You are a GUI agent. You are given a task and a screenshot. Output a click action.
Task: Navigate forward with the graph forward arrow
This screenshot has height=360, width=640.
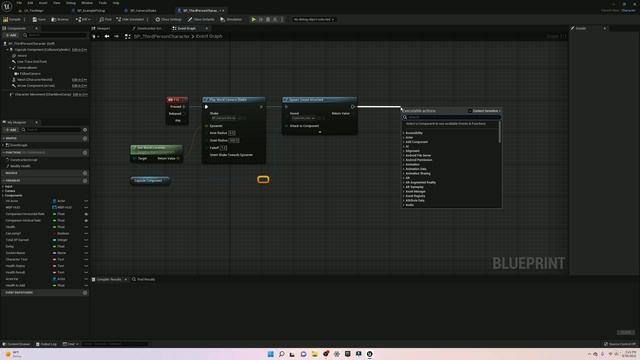point(116,36)
